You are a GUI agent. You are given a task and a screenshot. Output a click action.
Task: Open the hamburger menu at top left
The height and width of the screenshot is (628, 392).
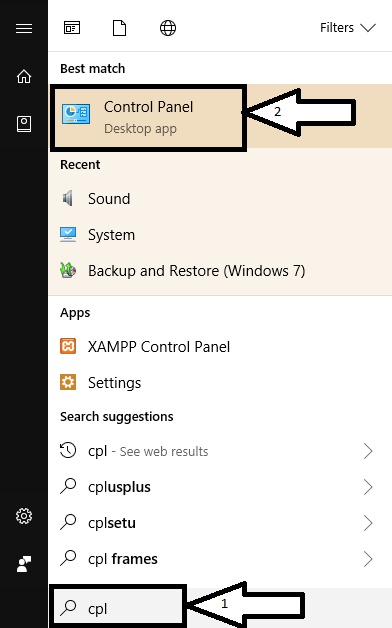click(24, 28)
